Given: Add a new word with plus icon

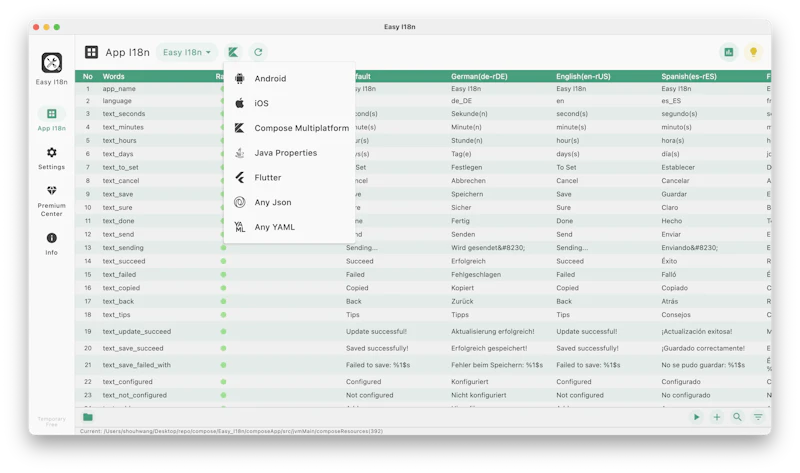Looking at the screenshot, I should point(716,417).
